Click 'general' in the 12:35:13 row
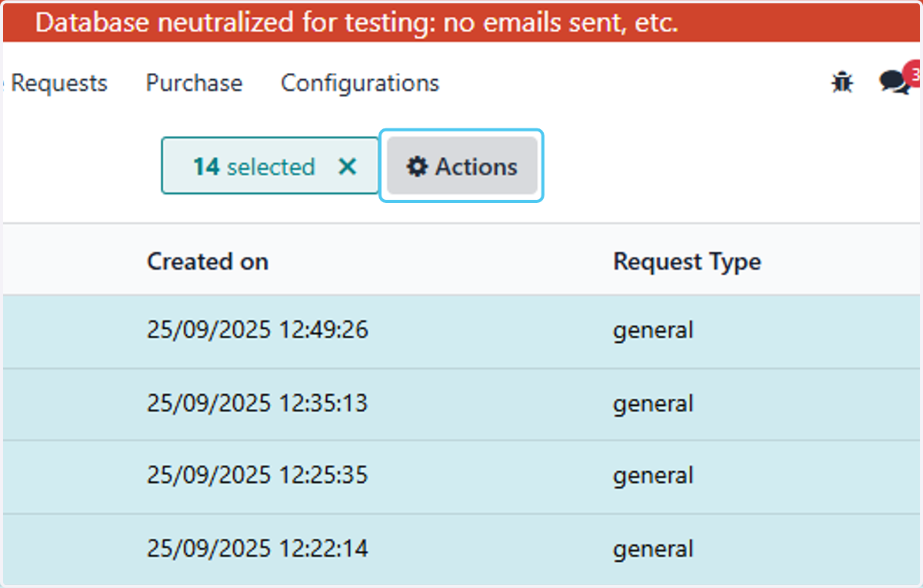This screenshot has width=923, height=588. point(653,404)
